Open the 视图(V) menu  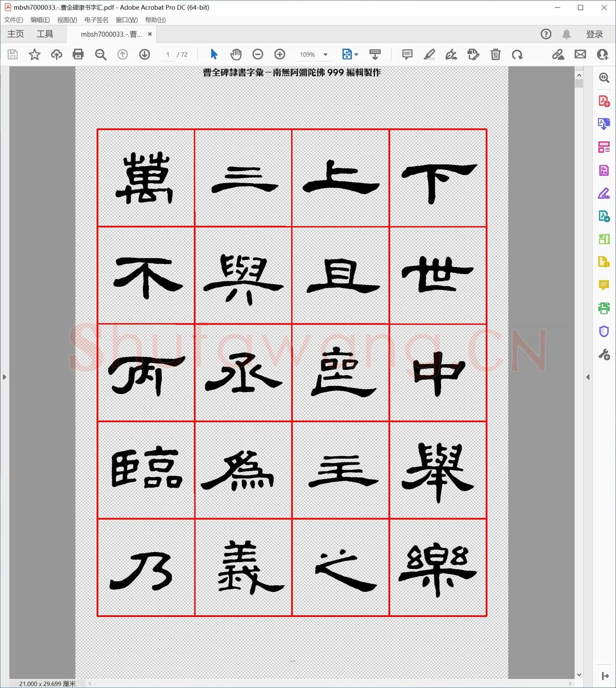tap(67, 20)
